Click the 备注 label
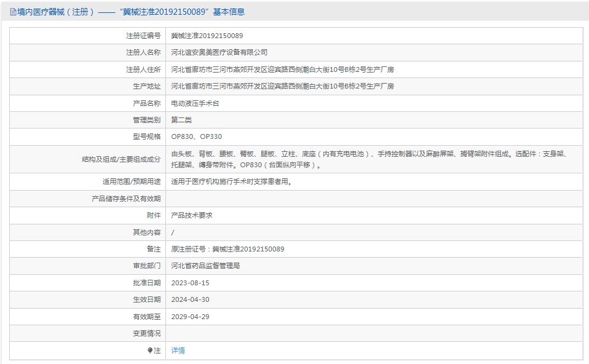Image resolution: width=589 pixels, height=364 pixels. pyautogui.click(x=154, y=249)
